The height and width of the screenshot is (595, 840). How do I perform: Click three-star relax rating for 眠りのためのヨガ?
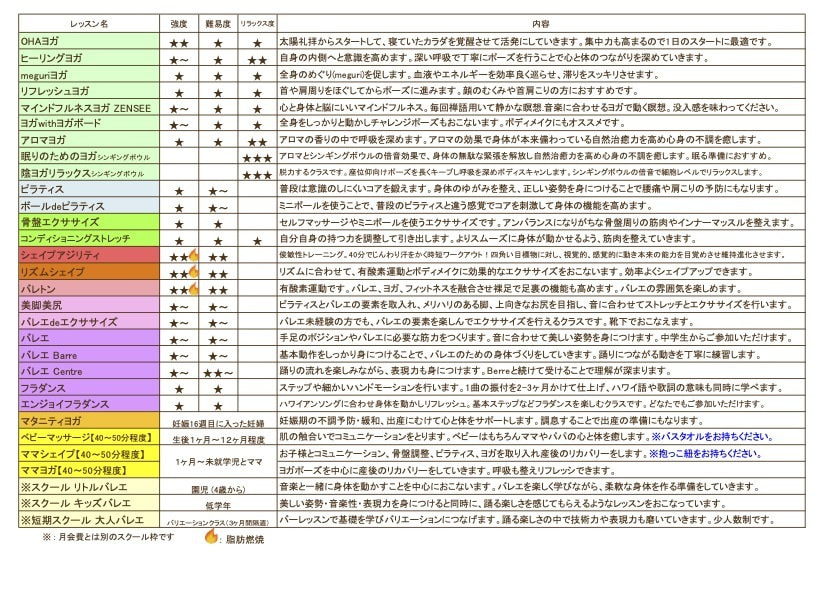point(257,159)
